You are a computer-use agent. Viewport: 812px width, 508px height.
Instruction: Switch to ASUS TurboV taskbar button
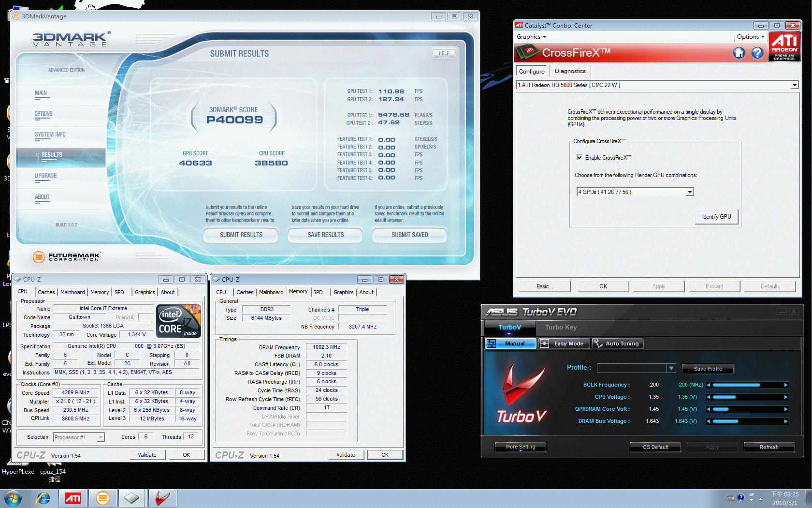point(162,498)
